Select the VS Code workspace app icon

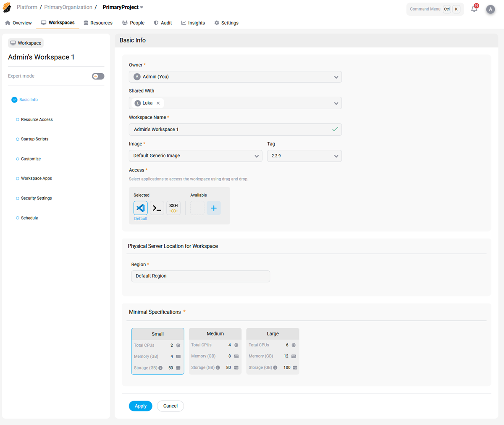(x=140, y=208)
